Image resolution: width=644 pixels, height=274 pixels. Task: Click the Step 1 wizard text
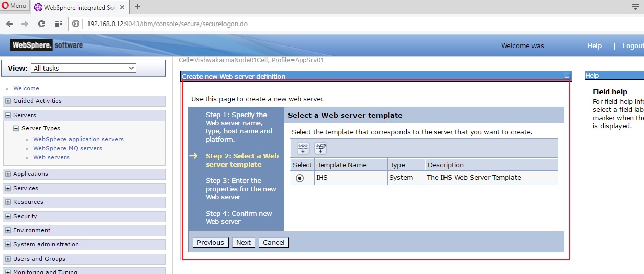point(239,127)
